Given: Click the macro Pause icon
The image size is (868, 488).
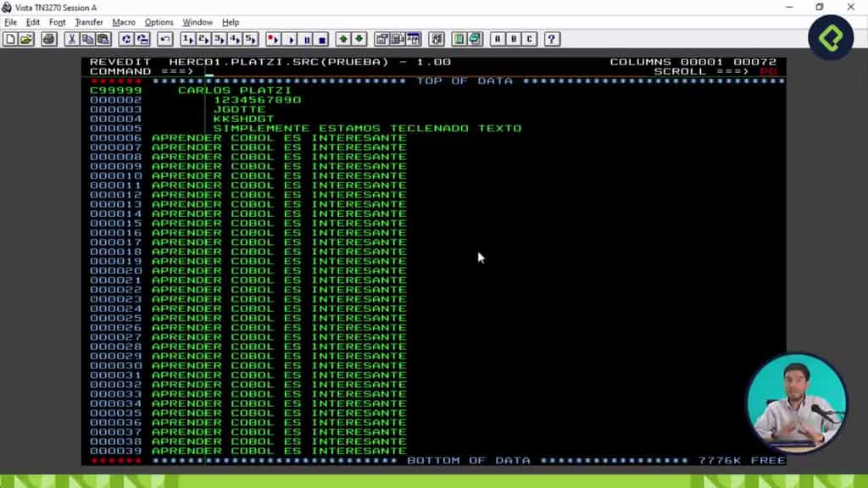Looking at the screenshot, I should (x=307, y=39).
